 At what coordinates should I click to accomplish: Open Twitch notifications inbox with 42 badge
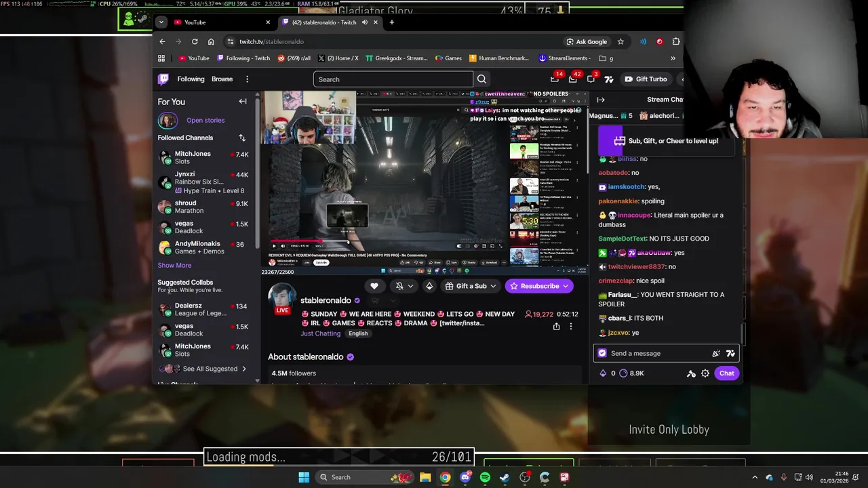click(x=573, y=79)
